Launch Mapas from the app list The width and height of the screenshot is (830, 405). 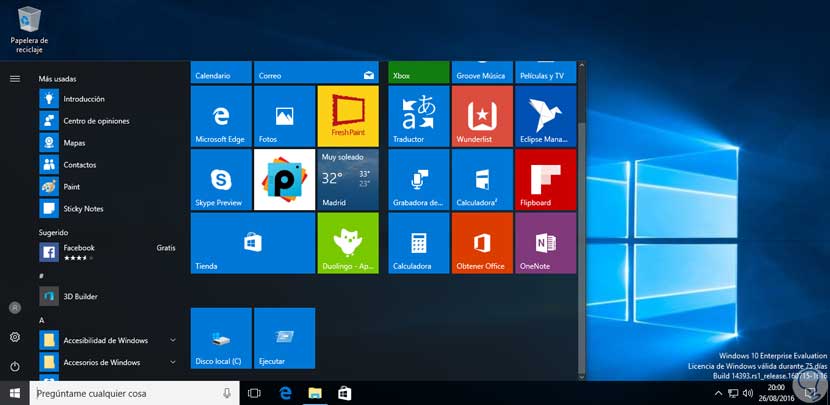pos(107,143)
